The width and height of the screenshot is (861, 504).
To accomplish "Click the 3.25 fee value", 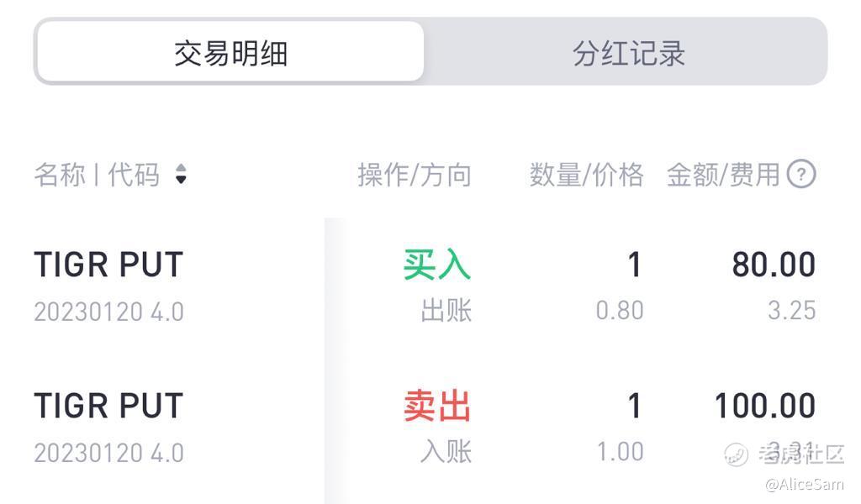I will tap(791, 311).
